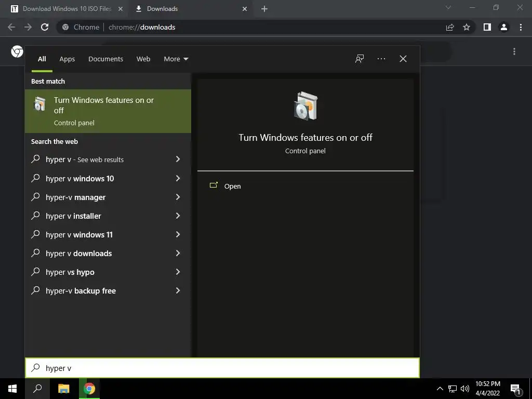Go back in Chrome
The height and width of the screenshot is (399, 532).
coord(11,27)
